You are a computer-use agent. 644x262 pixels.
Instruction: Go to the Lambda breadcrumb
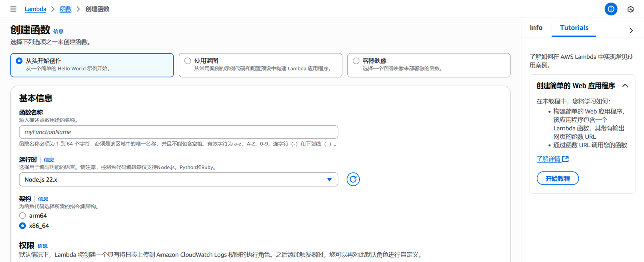35,9
